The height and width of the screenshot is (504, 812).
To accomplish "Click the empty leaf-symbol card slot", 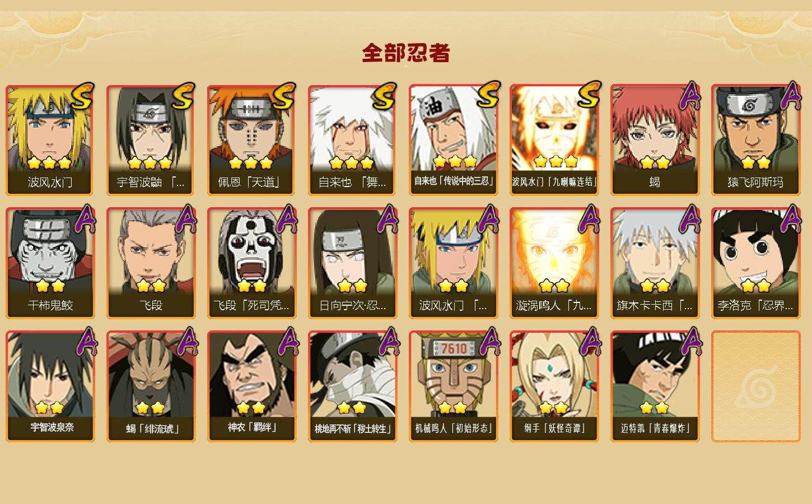I will (x=756, y=386).
